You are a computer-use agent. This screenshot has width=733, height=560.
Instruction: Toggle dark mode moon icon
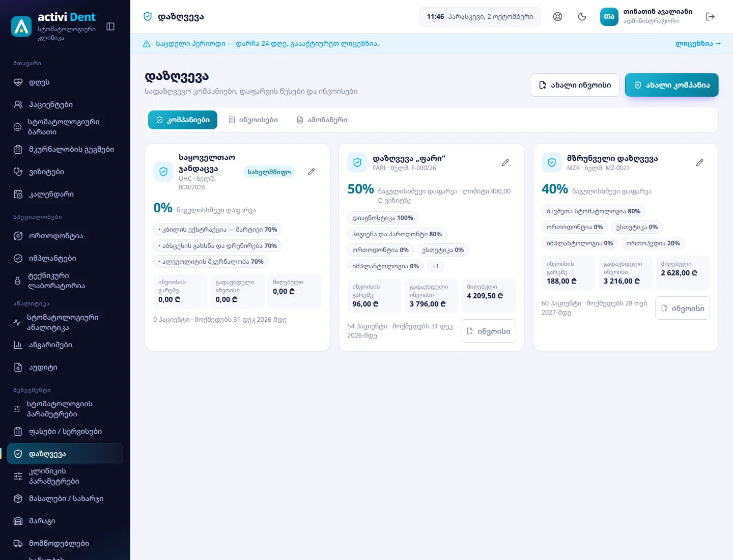point(582,17)
